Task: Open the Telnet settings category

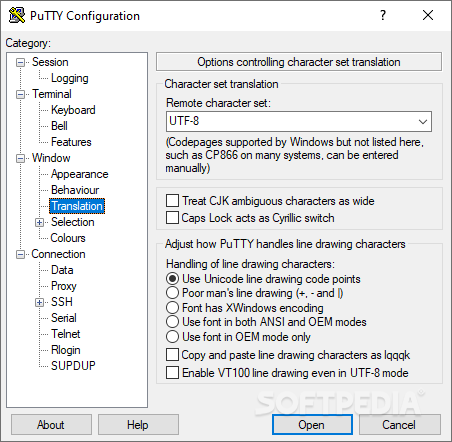Action: 66,334
